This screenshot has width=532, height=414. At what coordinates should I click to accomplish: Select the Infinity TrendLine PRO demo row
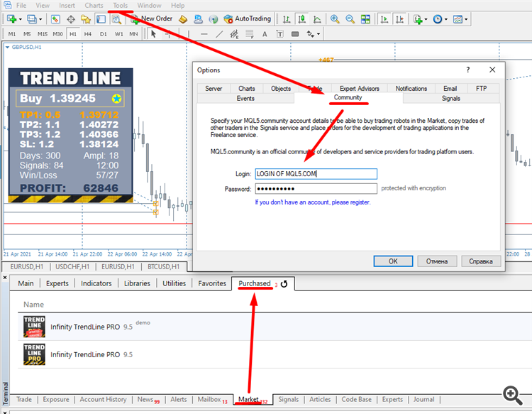point(275,327)
